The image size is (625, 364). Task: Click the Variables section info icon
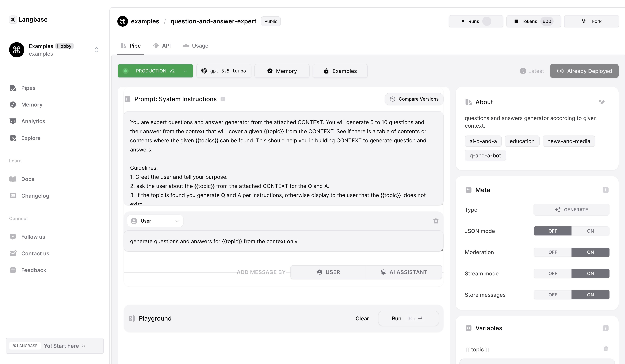605,328
